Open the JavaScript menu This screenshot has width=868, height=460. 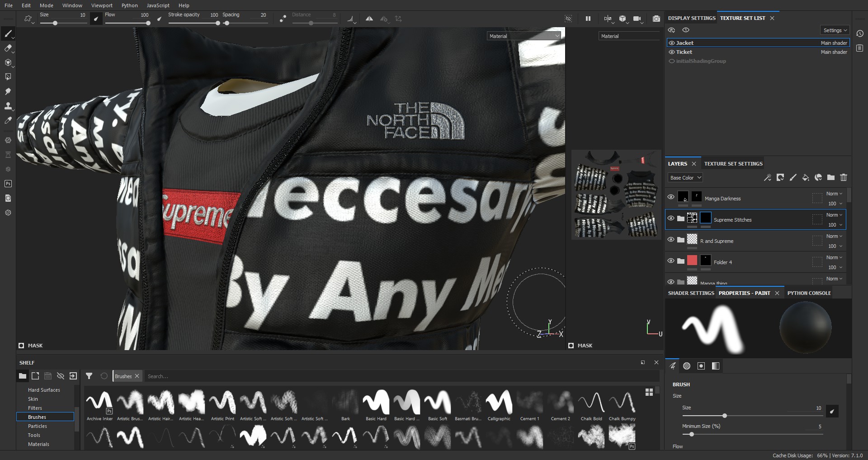tap(158, 5)
